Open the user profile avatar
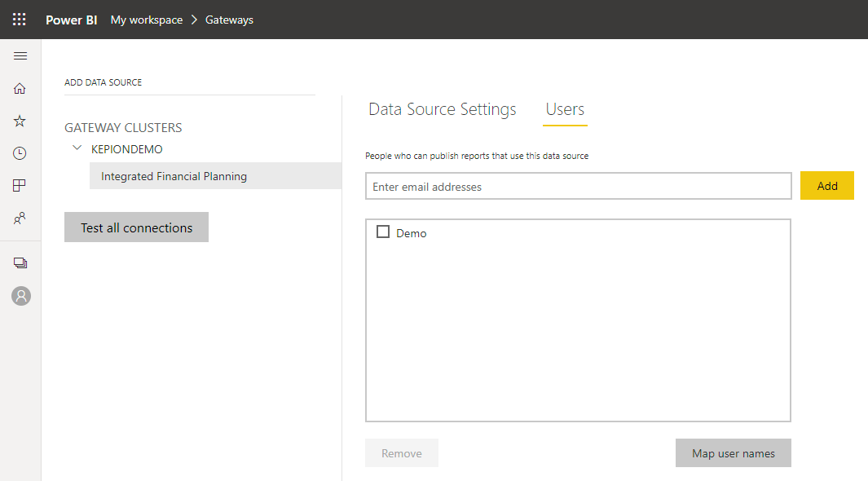 21,296
